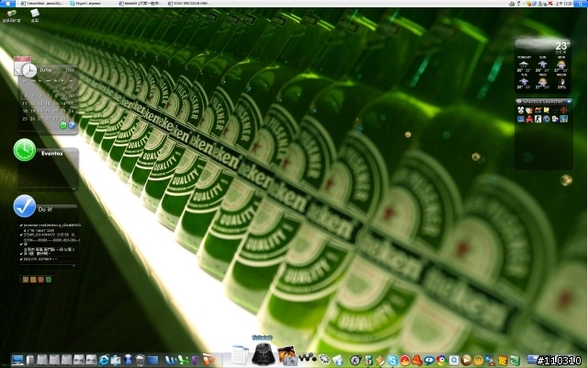Launch Internet Explorer from the dock
Screen dimensions: 588x368
[104, 361]
